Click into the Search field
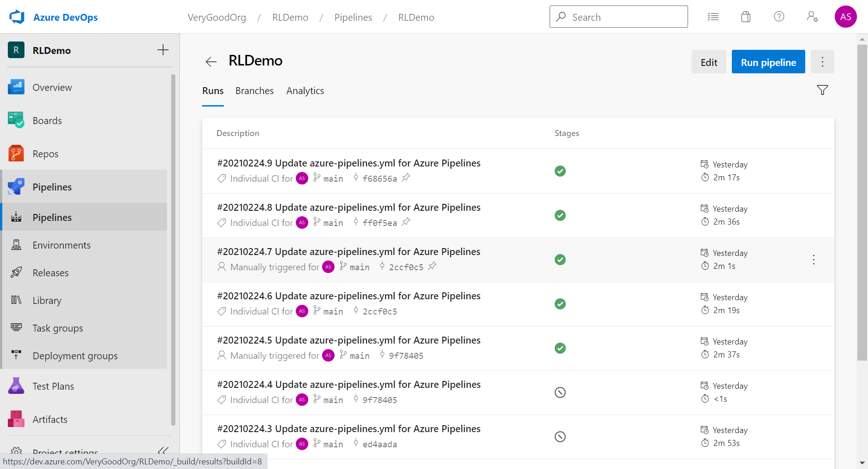The height and width of the screenshot is (469, 868). coord(618,17)
